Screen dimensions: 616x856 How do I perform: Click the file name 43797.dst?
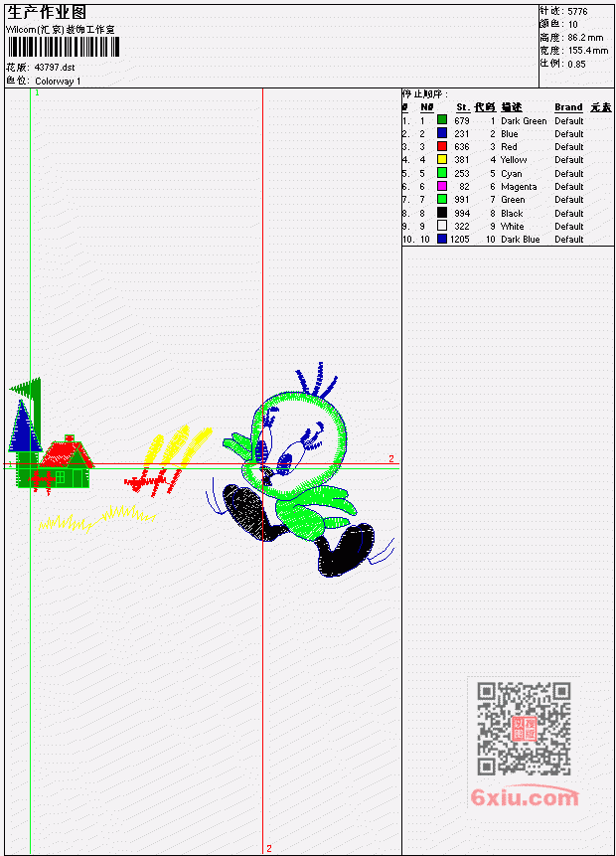pos(55,68)
